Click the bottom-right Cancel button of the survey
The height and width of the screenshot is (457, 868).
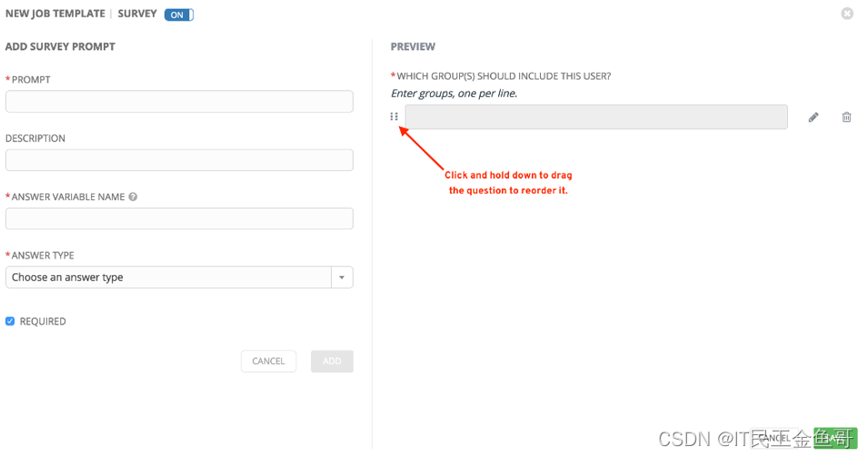775,438
